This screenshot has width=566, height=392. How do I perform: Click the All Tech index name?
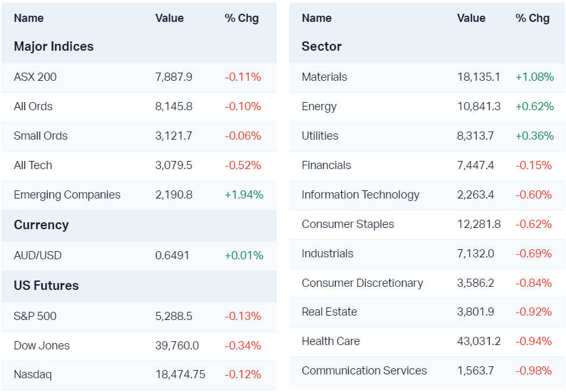33,165
